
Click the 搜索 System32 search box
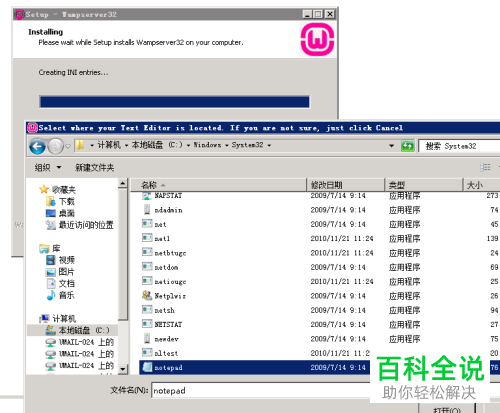459,146
